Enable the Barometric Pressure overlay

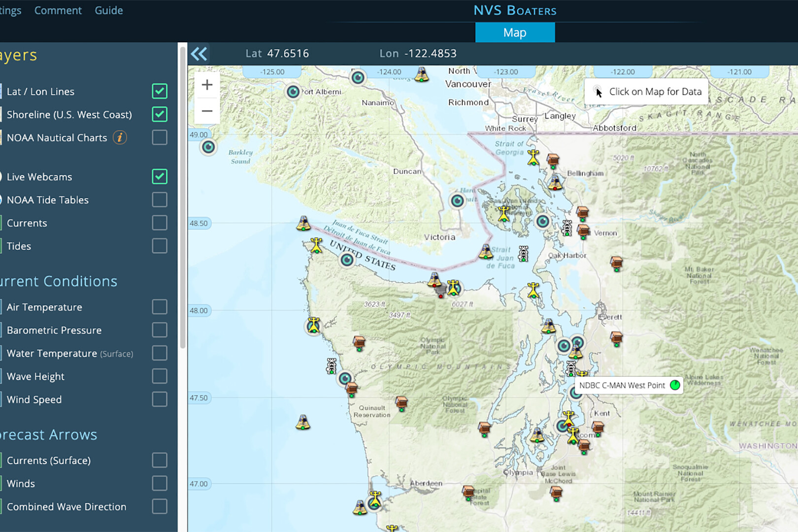click(x=160, y=330)
